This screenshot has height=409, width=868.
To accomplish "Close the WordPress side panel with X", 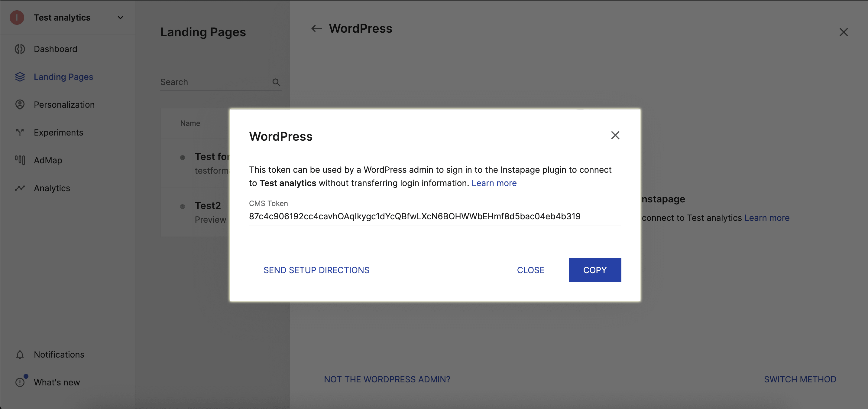I will pos(844,32).
